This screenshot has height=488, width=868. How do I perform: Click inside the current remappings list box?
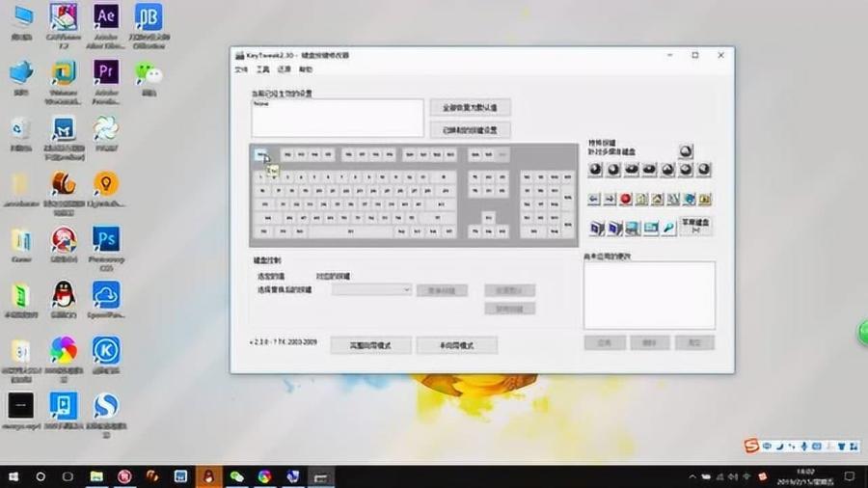tap(338, 118)
